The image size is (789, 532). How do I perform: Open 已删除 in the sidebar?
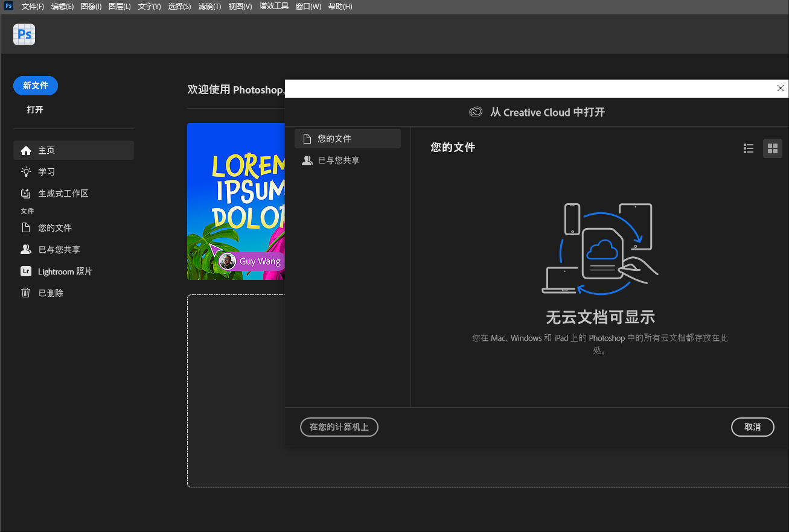click(x=74, y=293)
